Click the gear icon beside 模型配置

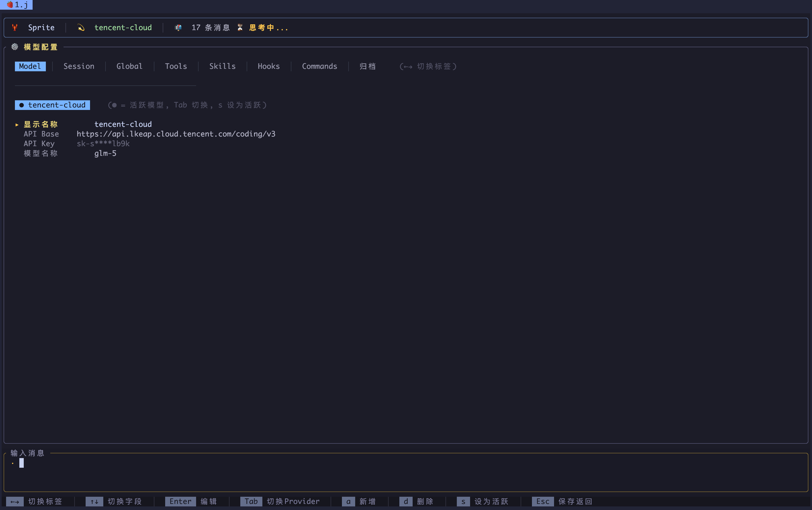click(14, 47)
